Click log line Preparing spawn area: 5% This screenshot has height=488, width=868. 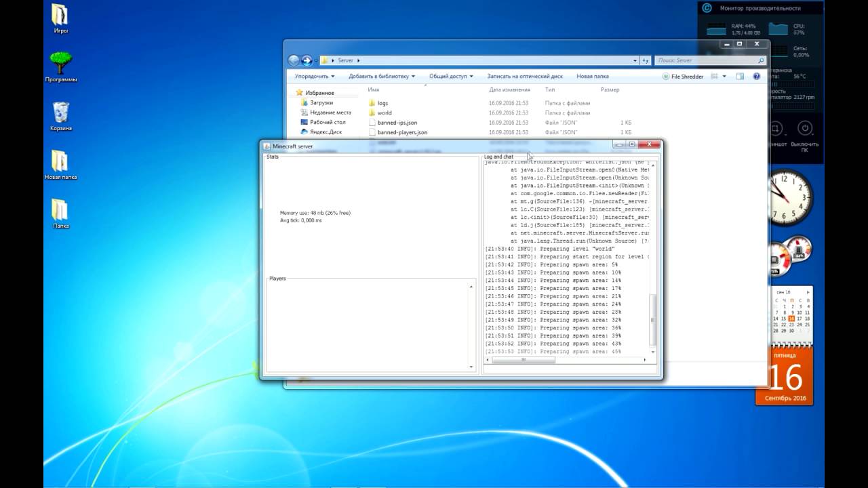click(x=552, y=264)
